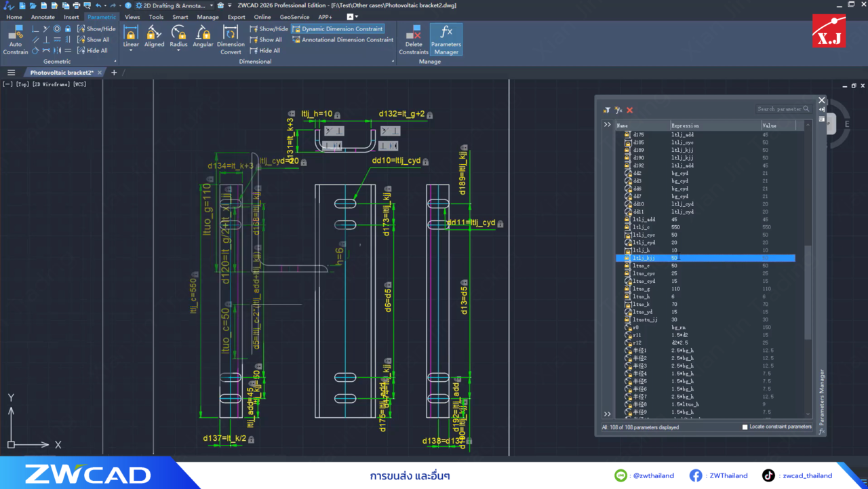Click the New file icon in quick access toolbar
Image resolution: width=868 pixels, height=489 pixels.
point(22,5)
